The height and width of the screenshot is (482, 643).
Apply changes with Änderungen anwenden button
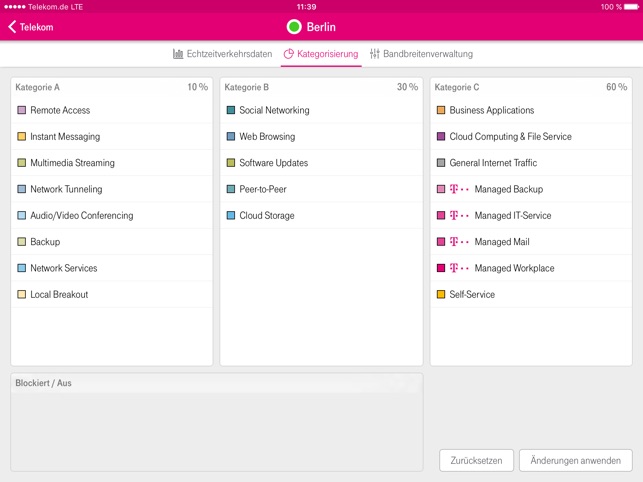(575, 460)
